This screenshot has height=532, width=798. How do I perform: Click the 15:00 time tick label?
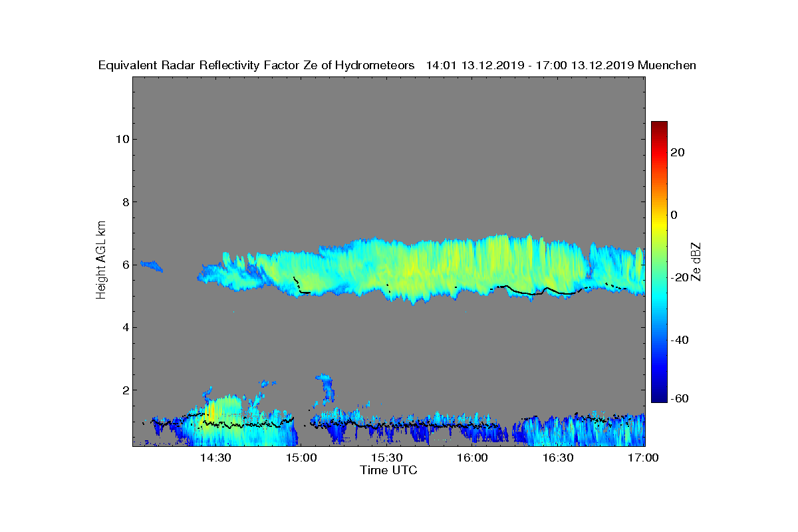(x=301, y=458)
